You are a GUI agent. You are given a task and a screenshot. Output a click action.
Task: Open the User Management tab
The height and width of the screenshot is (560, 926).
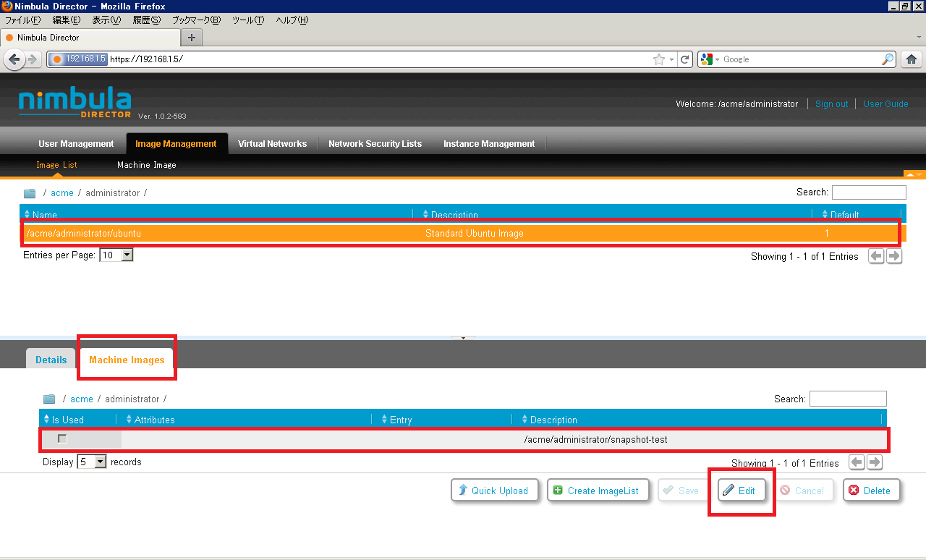point(76,144)
